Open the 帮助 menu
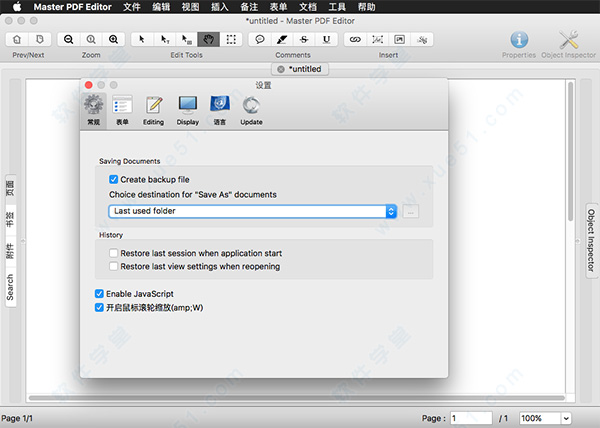This screenshot has height=428, width=600. [367, 7]
